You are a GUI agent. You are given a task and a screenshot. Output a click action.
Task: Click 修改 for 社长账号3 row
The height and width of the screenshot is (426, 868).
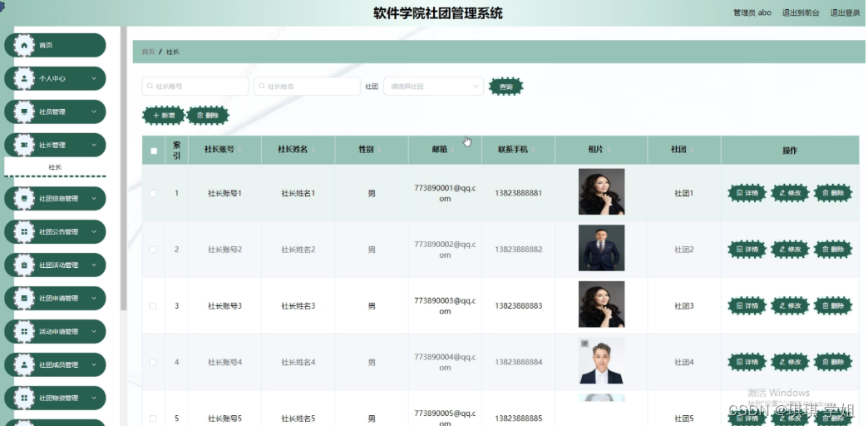(x=790, y=306)
